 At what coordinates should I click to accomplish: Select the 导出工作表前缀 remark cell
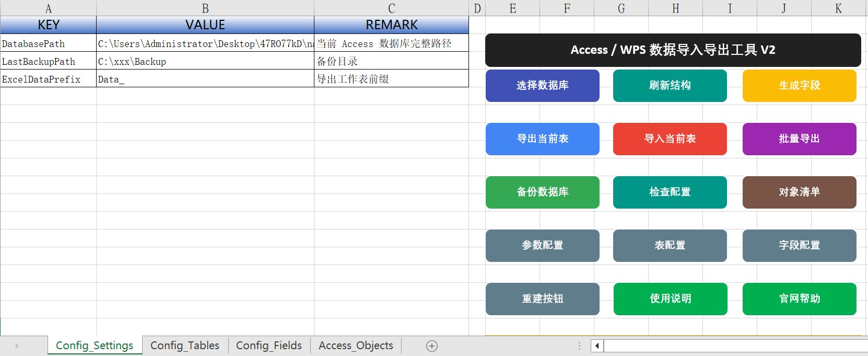pos(391,79)
